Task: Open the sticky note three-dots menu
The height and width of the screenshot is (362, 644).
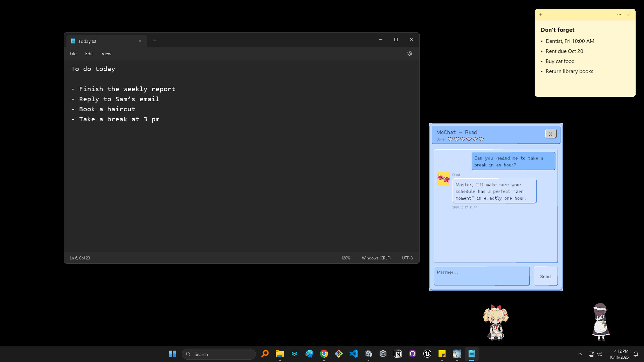Action: click(619, 14)
